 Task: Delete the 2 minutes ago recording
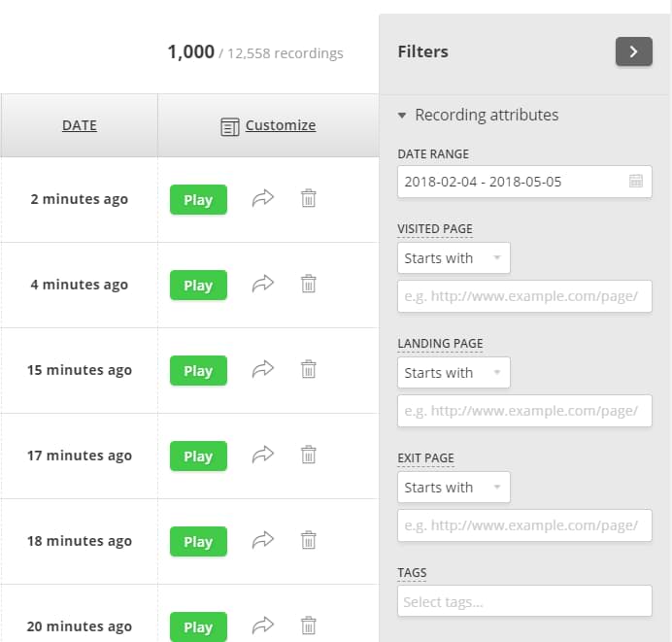click(x=308, y=198)
